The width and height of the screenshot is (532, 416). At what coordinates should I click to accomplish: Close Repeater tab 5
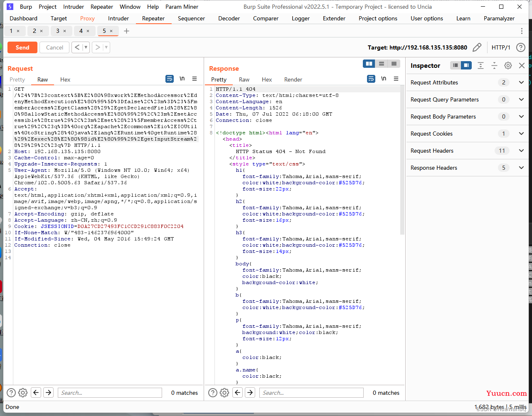pos(111,31)
